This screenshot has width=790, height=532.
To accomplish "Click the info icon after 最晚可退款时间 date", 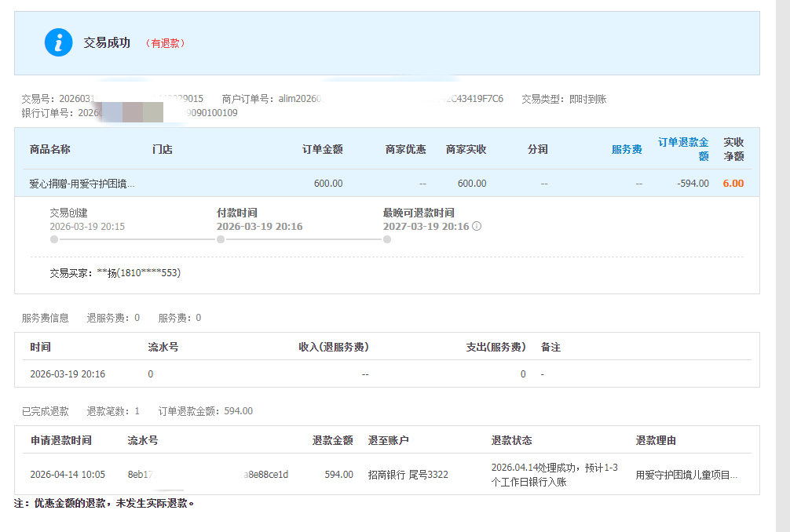I will coord(477,227).
